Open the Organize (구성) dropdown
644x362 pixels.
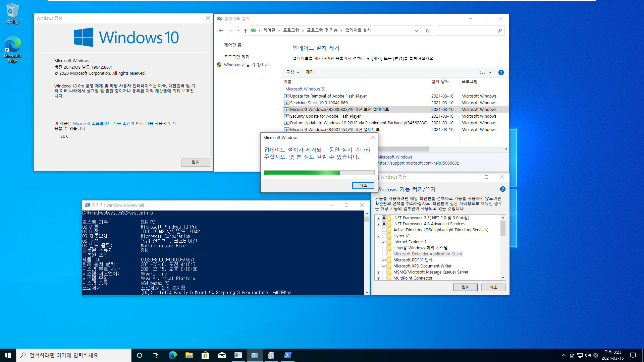(292, 72)
